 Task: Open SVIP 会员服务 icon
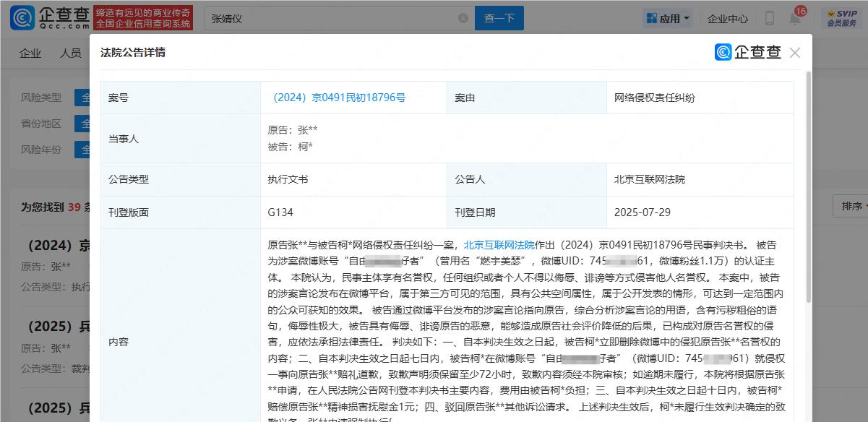point(841,18)
